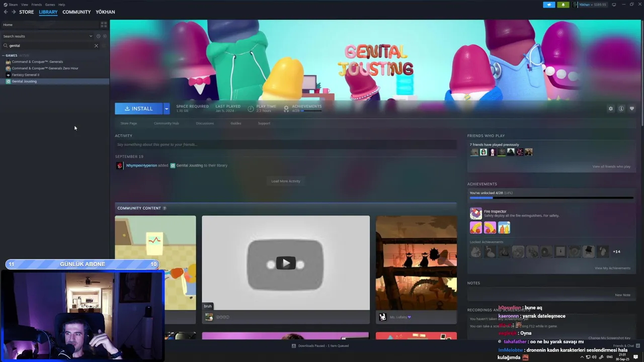This screenshot has width=644, height=362.
Task: Open Community Content help question mark
Action: (165, 208)
